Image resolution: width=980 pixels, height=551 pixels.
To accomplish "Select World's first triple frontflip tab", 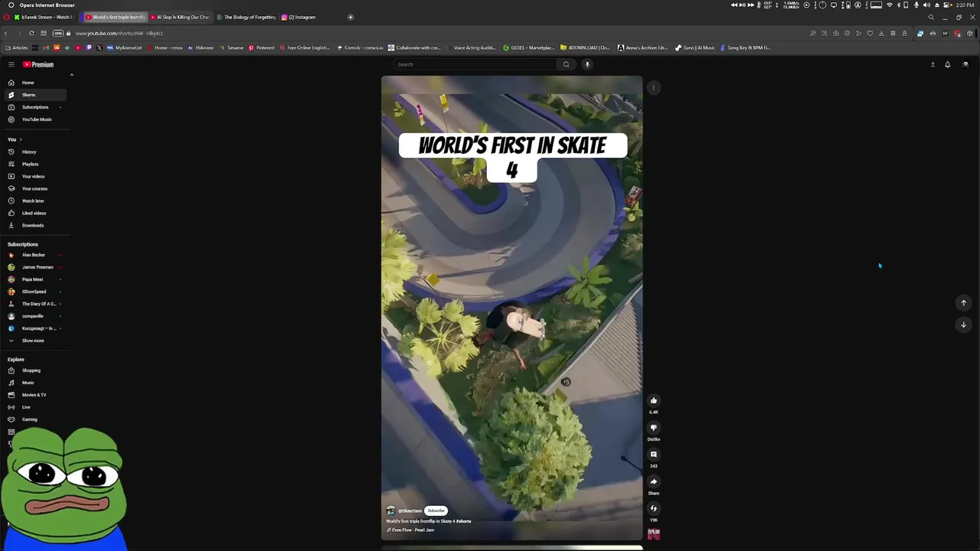I will 115,17.
